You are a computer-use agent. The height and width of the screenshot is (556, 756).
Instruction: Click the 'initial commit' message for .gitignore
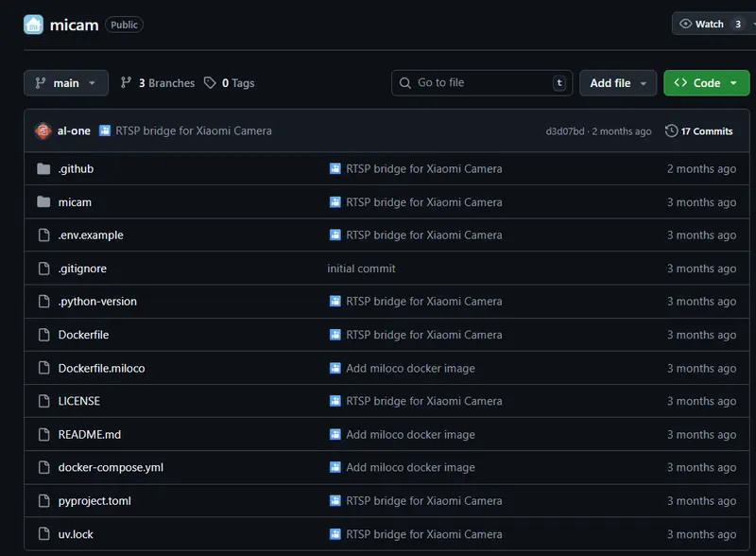click(x=361, y=269)
